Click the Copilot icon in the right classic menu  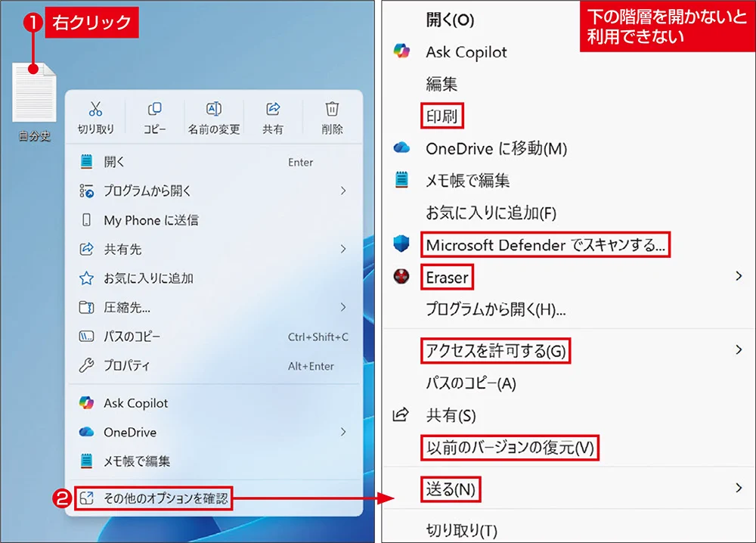click(x=401, y=51)
